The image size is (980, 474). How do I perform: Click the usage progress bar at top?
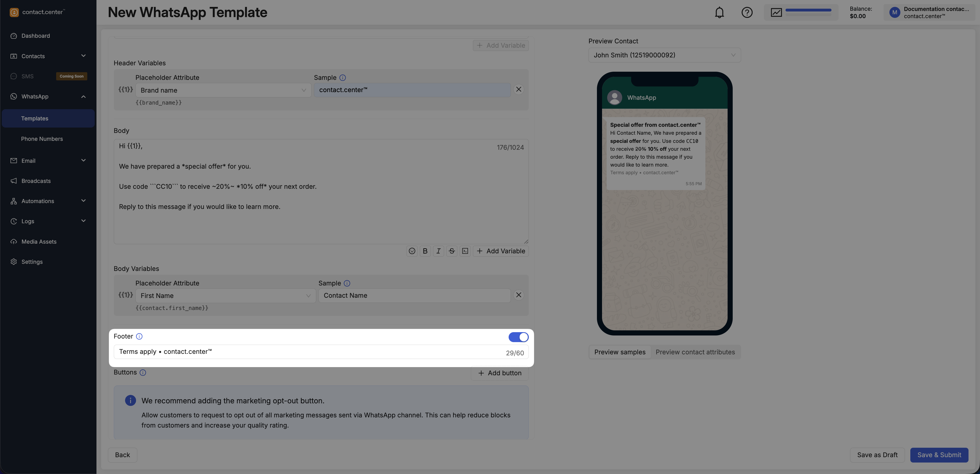[x=808, y=11]
